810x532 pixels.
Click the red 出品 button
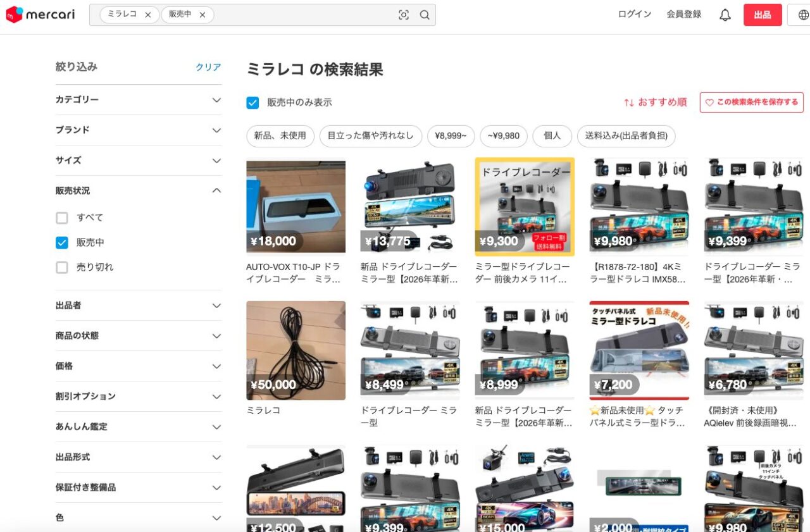762,15
